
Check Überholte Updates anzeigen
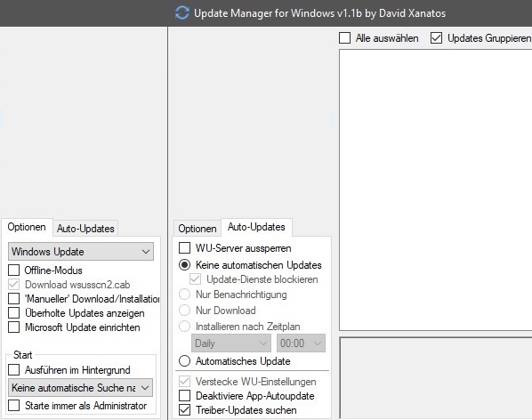pyautogui.click(x=14, y=313)
